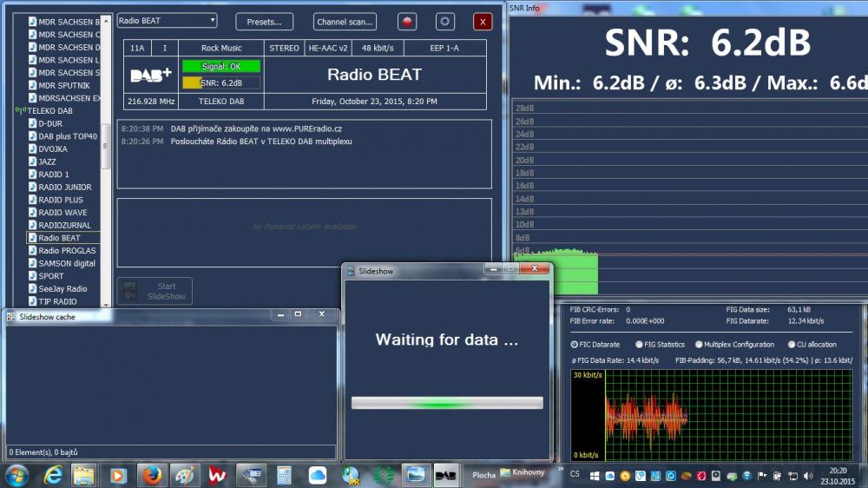Select the Radio PROGLAS station
The width and height of the screenshot is (868, 488).
62,251
